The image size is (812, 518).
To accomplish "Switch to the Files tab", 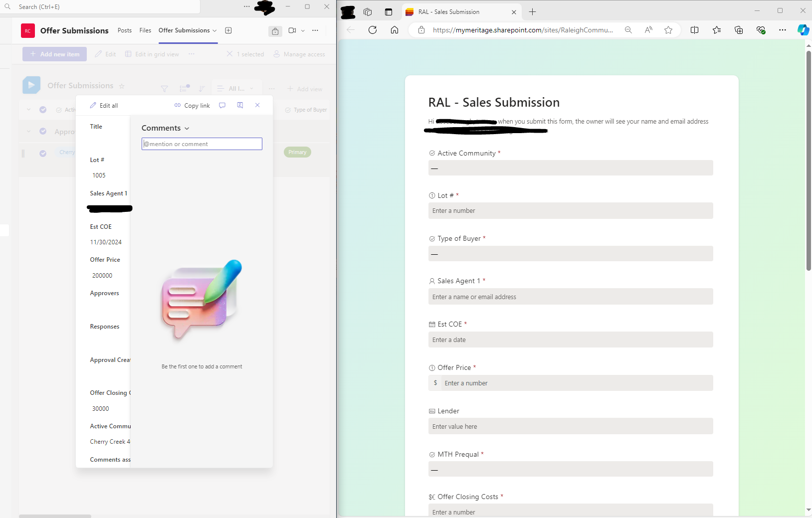I will coord(145,30).
